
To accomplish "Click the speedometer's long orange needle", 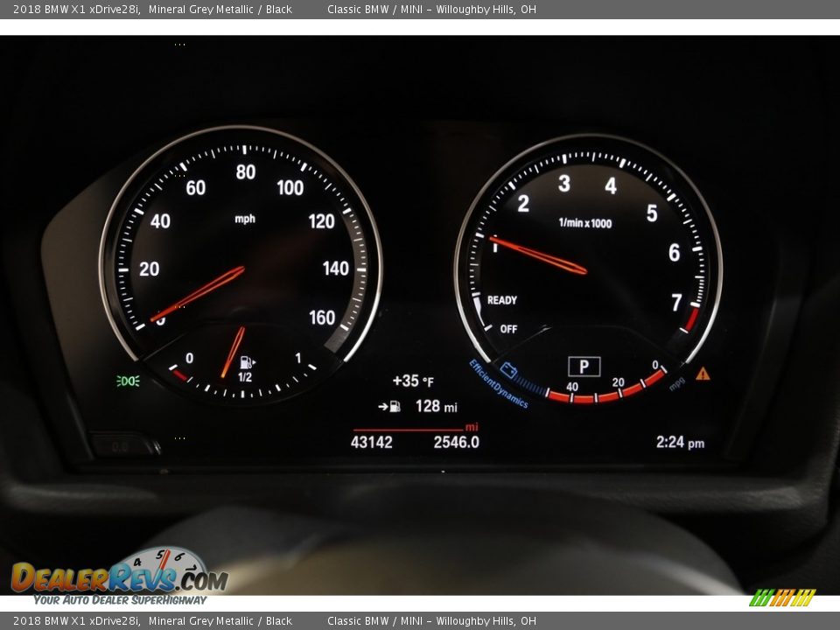I will point(198,294).
